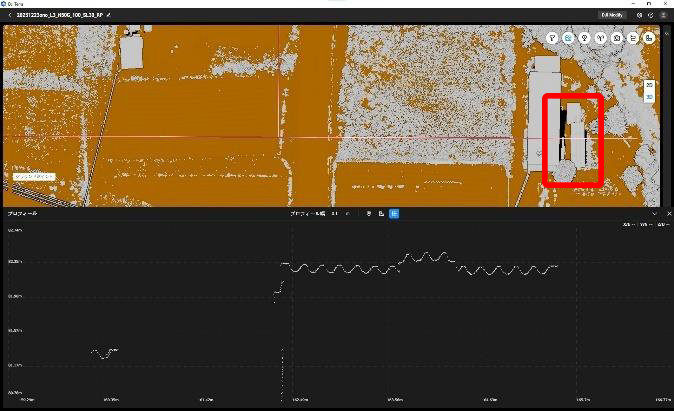Click the last delta readout in the profile panel
Image resolution: width=674 pixels, height=411 pixels.
[x=663, y=225]
